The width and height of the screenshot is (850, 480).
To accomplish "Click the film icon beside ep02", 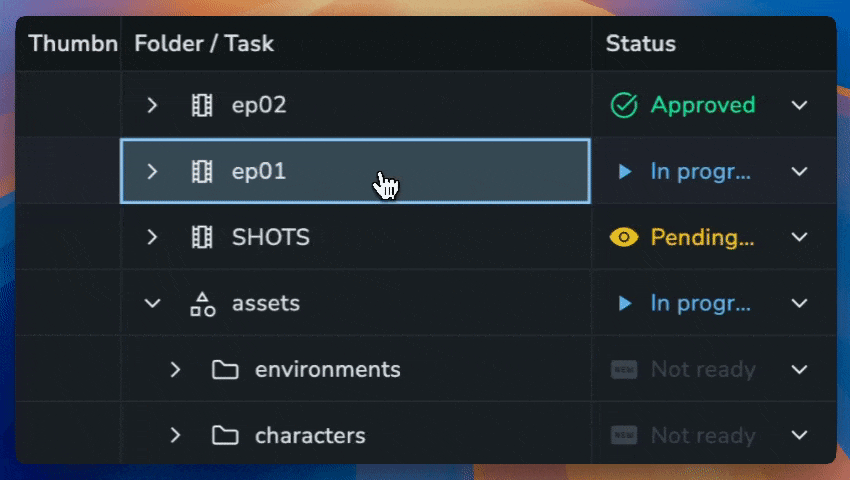I will tap(202, 105).
